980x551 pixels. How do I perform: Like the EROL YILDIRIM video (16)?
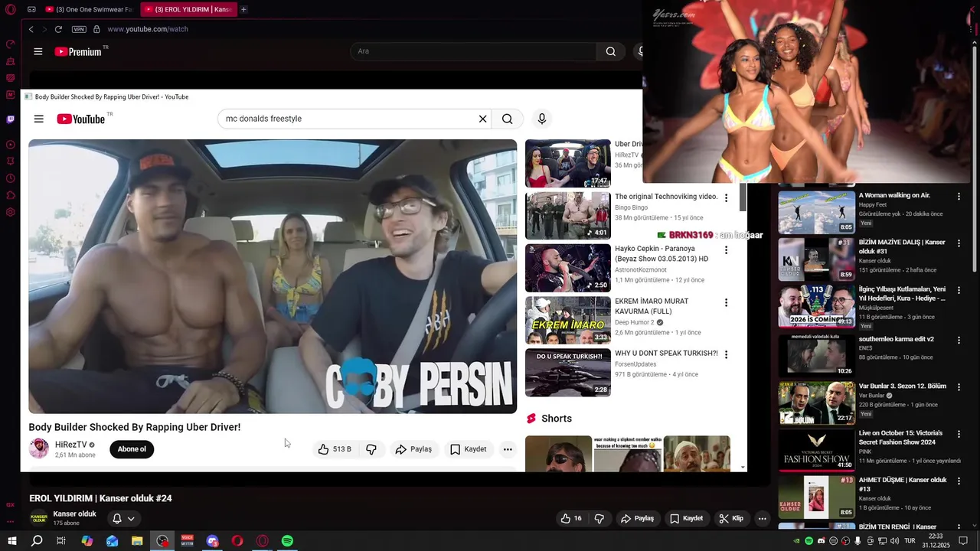571,518
